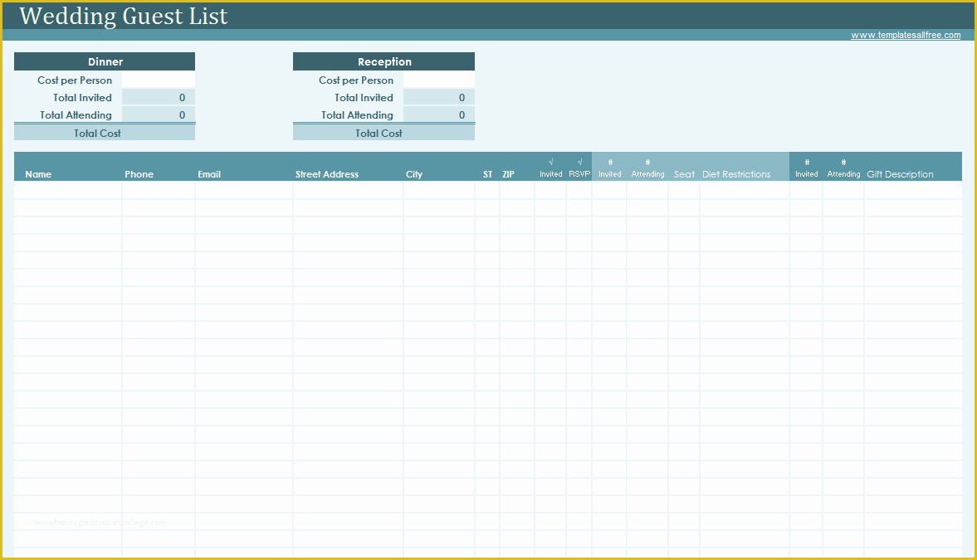Click the ST column header
Screen dimensions: 977x560
pos(488,174)
